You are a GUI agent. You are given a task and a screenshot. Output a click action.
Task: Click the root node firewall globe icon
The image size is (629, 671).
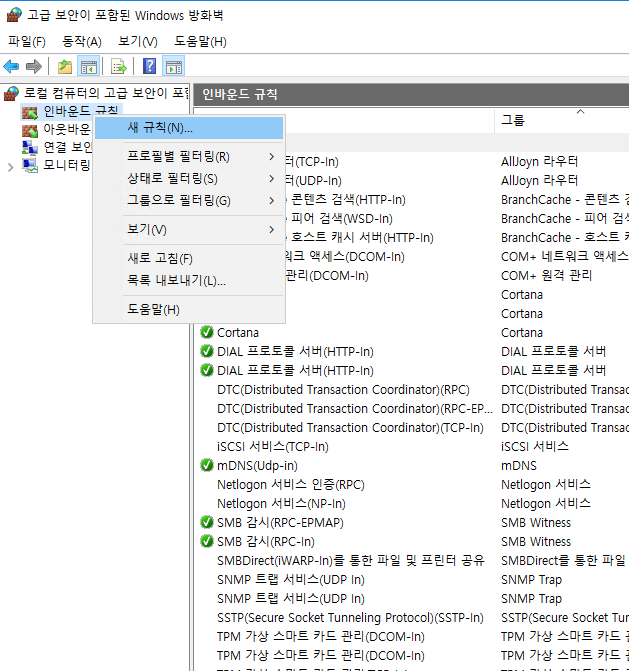12,93
